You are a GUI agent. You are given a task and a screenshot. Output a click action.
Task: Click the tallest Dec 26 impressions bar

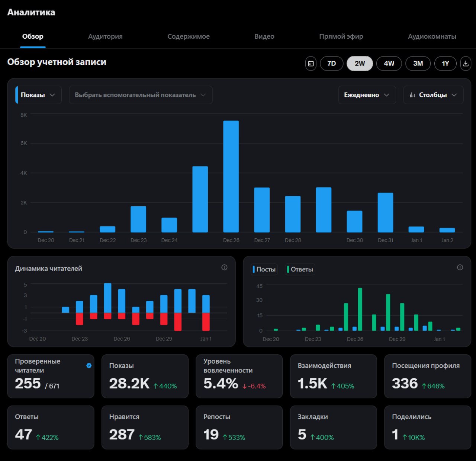point(231,177)
